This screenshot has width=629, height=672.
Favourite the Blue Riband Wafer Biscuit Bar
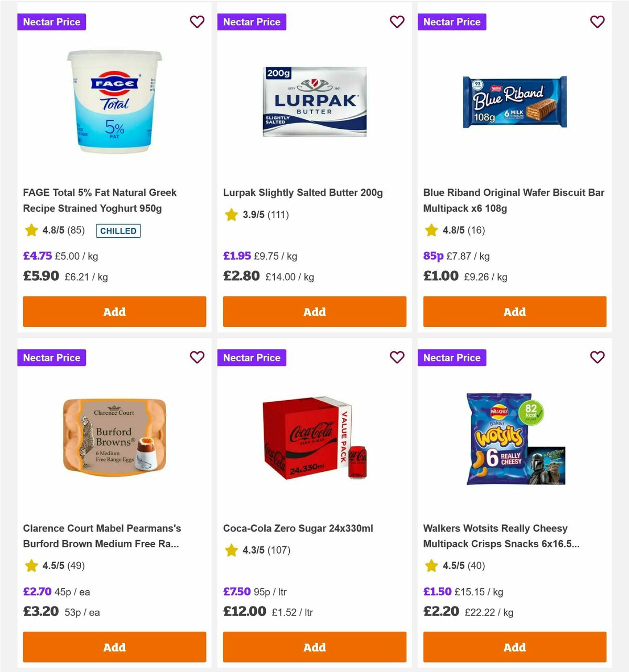[597, 22]
